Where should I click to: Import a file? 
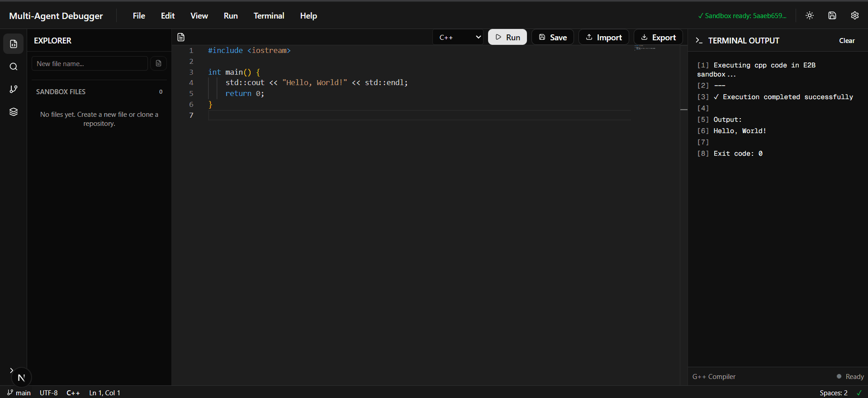coord(604,37)
